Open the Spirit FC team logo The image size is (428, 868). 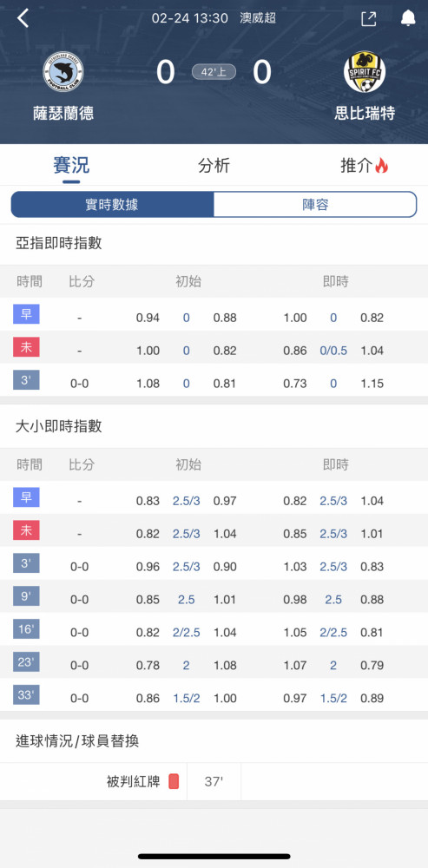click(x=365, y=71)
